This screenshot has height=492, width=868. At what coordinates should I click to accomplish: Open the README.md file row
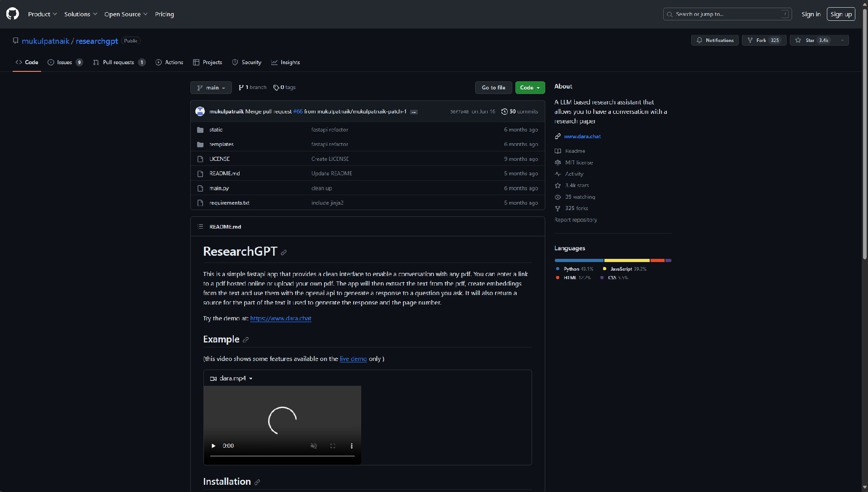[368, 173]
